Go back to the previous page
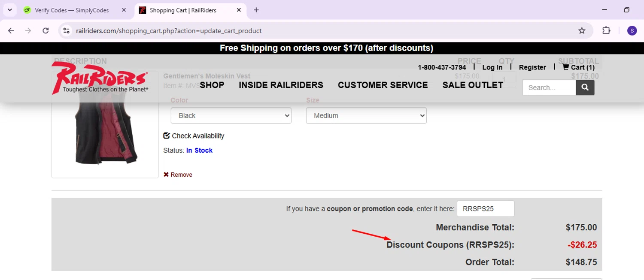 [x=11, y=30]
